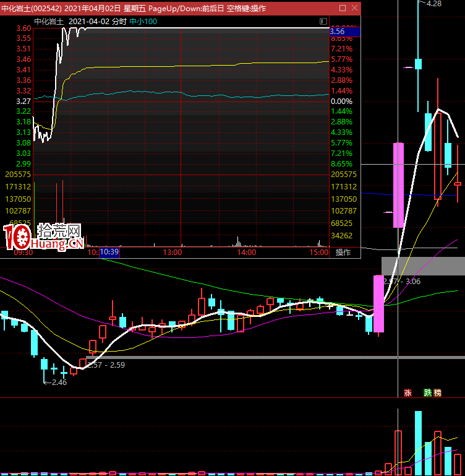Click the 2.46 low price annotation

[59, 382]
